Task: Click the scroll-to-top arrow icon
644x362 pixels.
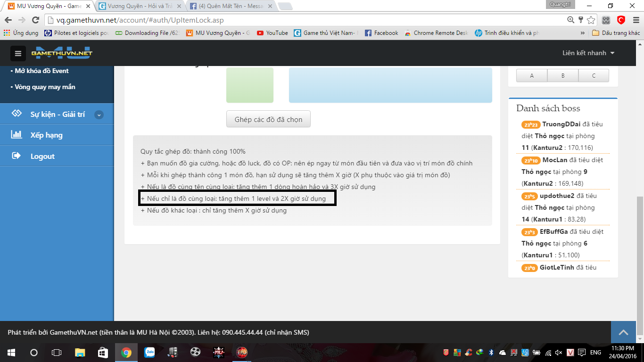Action: 623,332
